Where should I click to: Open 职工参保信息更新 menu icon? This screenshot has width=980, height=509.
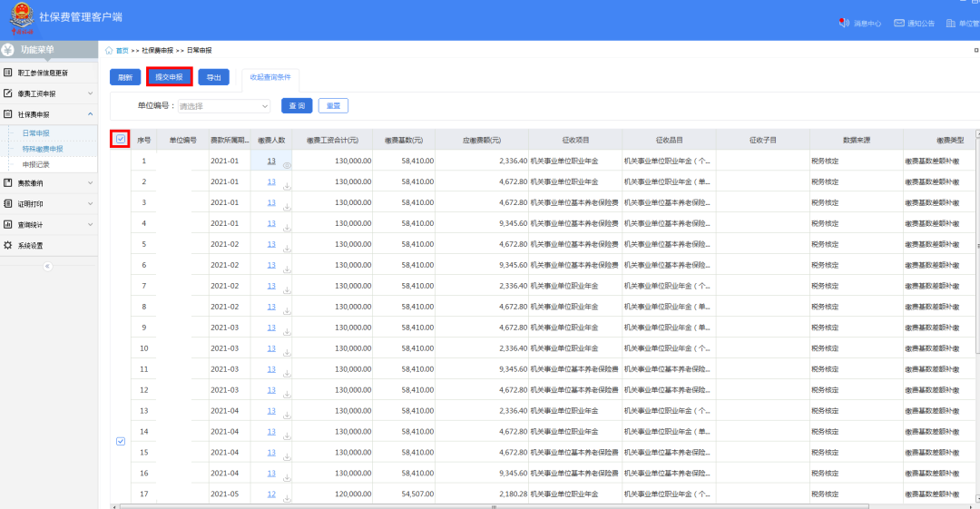[x=7, y=73]
